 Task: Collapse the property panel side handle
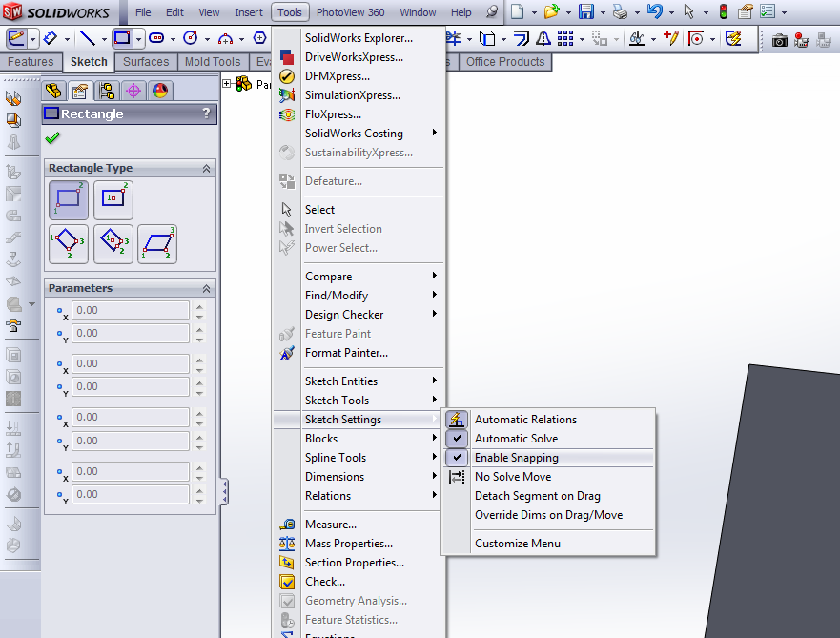tap(224, 492)
